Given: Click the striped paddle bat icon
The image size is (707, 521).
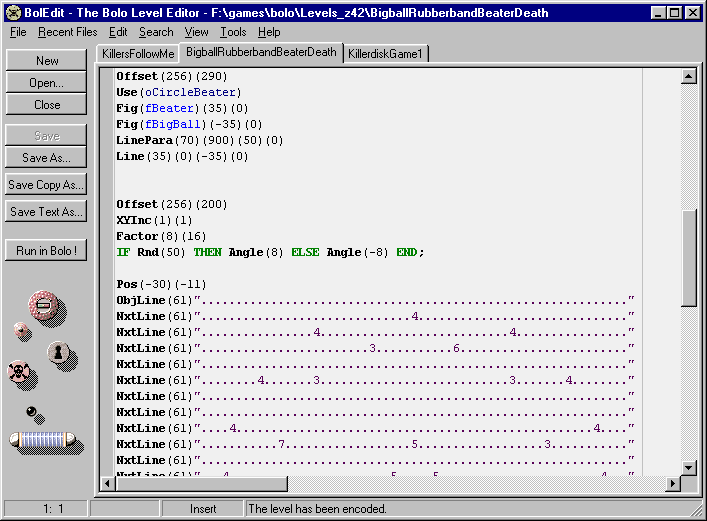Looking at the screenshot, I should (42, 439).
